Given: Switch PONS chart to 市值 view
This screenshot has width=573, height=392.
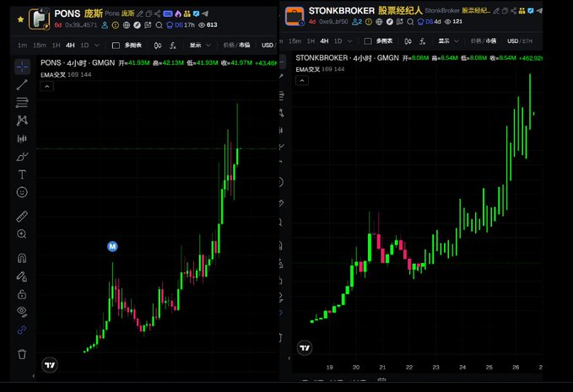Looking at the screenshot, I should pos(245,46).
